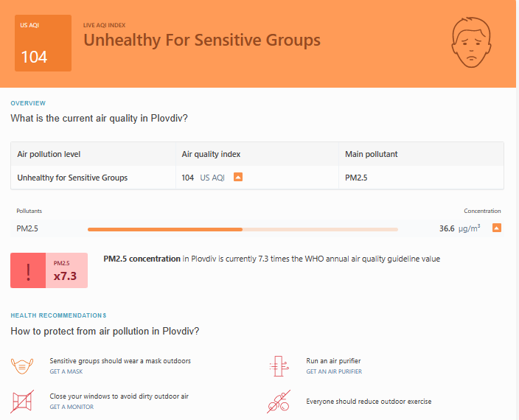
Task: Expand arrow beside PM2.5 concentration 36.6
Action: pyautogui.click(x=497, y=228)
